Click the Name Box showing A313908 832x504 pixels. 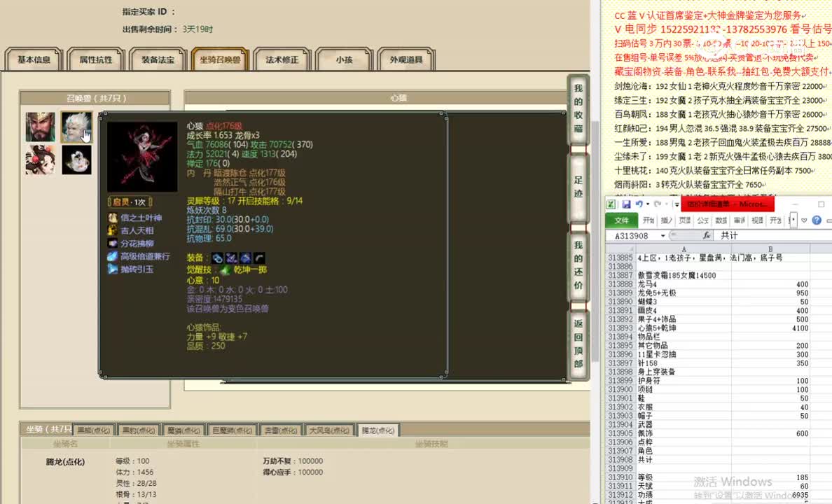pyautogui.click(x=632, y=236)
